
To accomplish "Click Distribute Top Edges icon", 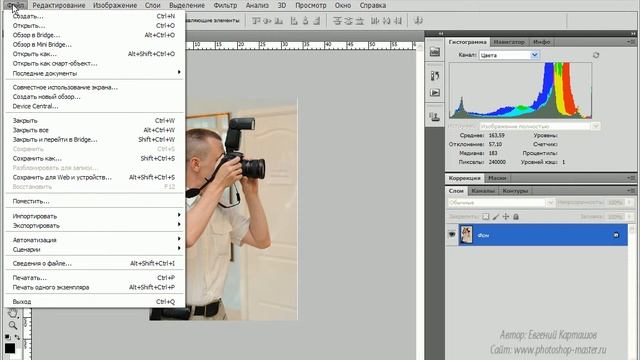I will tap(337, 20).
